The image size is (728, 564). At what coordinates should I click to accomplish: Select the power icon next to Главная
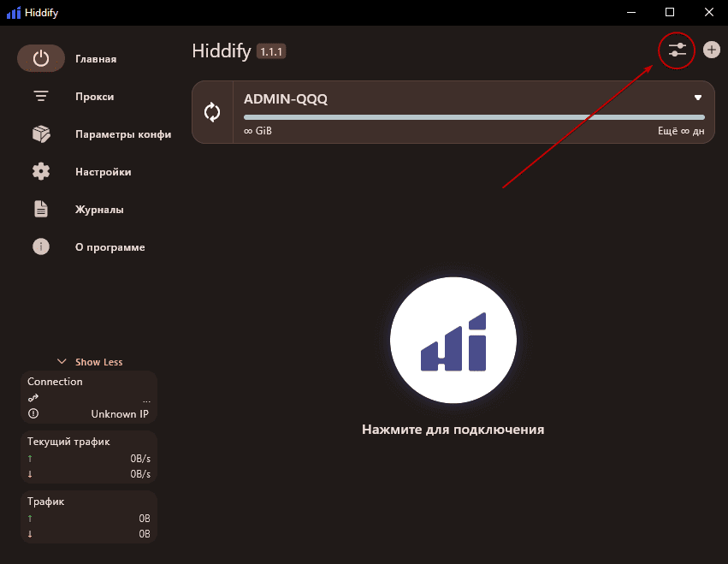(x=41, y=58)
